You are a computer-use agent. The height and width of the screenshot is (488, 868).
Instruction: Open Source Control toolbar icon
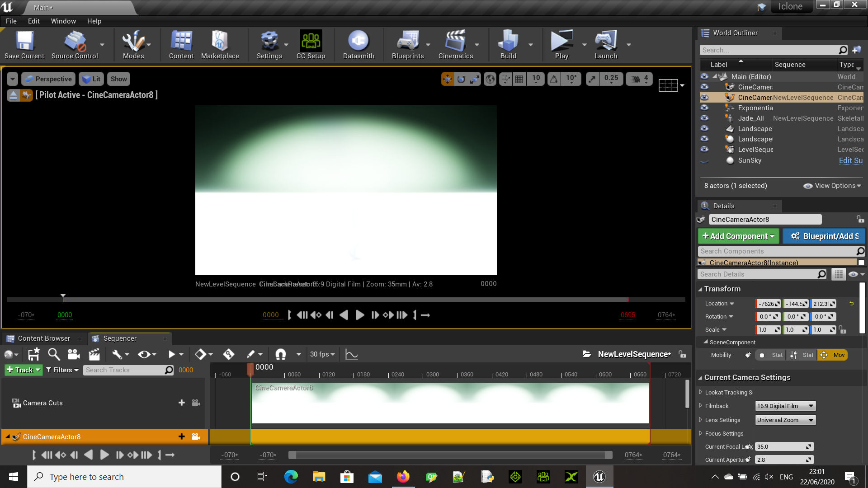click(x=75, y=45)
